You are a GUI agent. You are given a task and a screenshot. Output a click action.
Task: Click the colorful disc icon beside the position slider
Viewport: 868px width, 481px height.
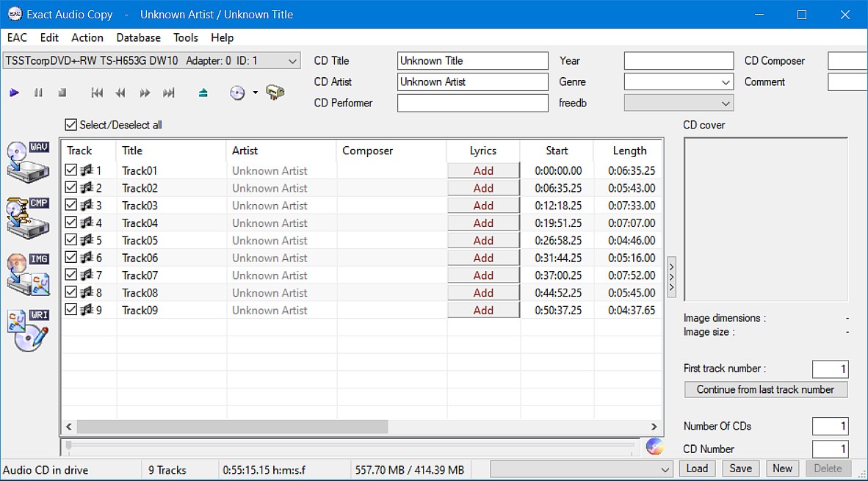(x=654, y=446)
